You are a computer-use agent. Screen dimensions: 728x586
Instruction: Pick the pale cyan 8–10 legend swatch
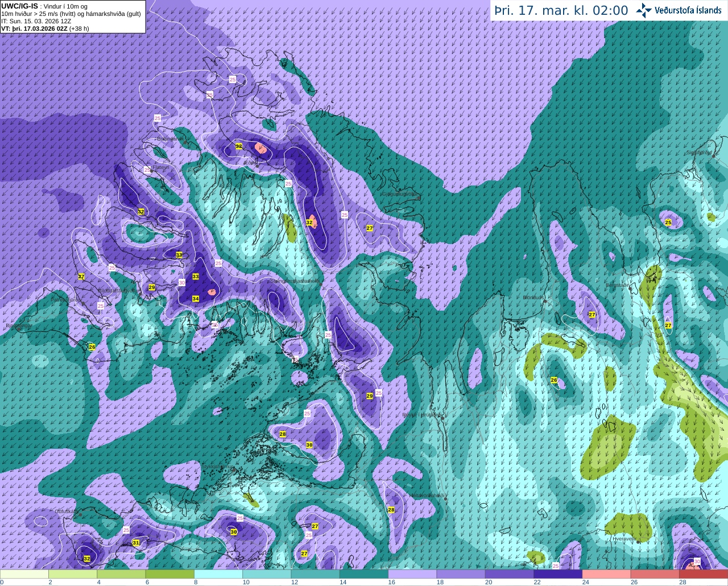click(218, 573)
